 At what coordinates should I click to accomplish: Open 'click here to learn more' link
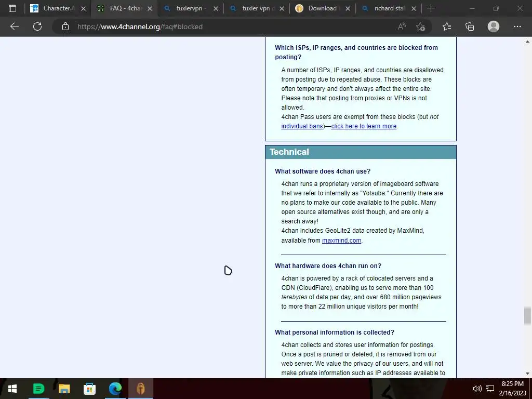pyautogui.click(x=364, y=126)
